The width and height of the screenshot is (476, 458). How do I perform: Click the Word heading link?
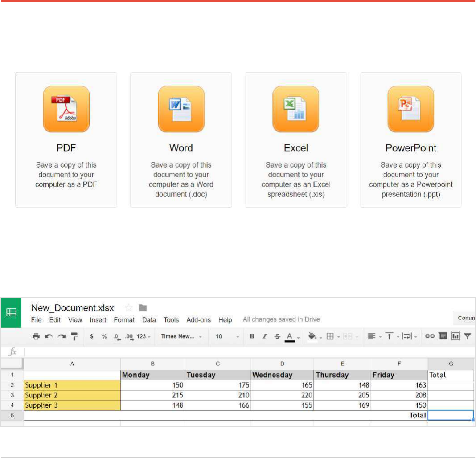tap(181, 148)
